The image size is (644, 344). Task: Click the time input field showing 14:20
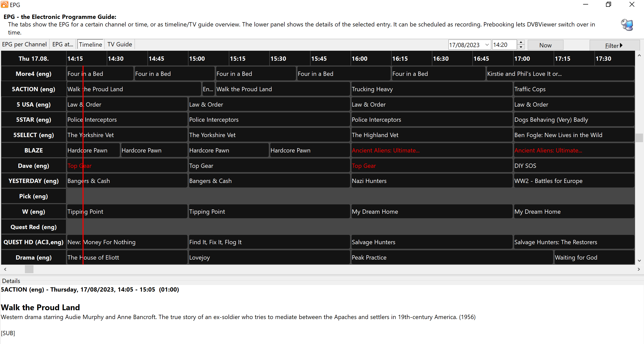pyautogui.click(x=504, y=45)
